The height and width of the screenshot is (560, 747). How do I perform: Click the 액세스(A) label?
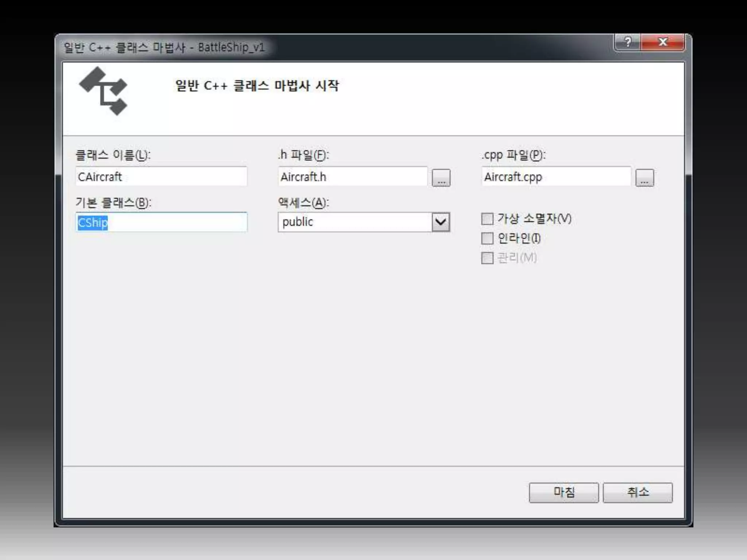pos(303,203)
